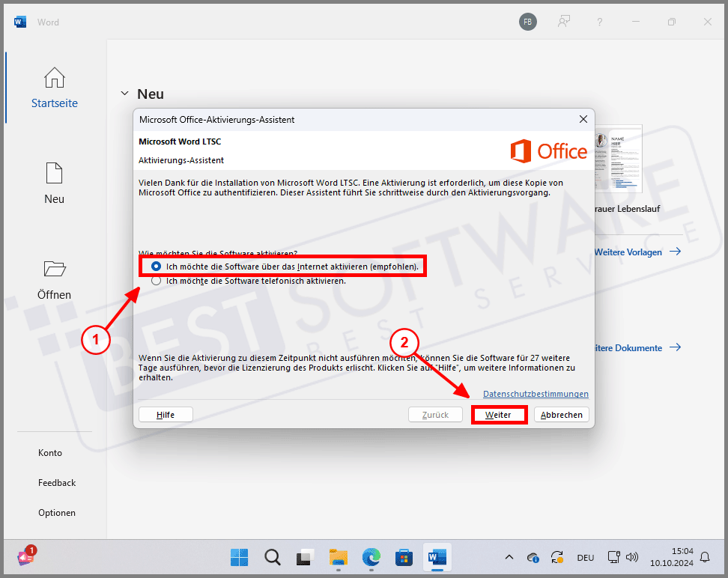Open Feedback in Word sidebar
The width and height of the screenshot is (728, 578).
(x=57, y=483)
